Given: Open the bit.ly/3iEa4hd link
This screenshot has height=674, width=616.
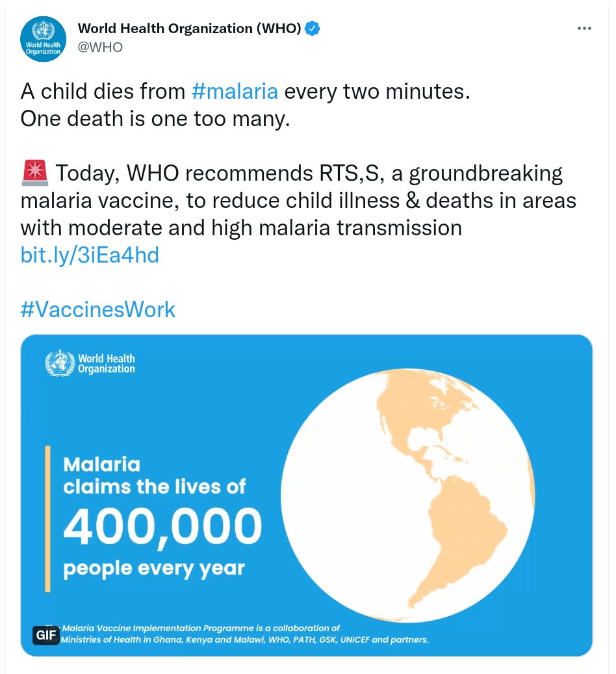Looking at the screenshot, I should [x=90, y=255].
